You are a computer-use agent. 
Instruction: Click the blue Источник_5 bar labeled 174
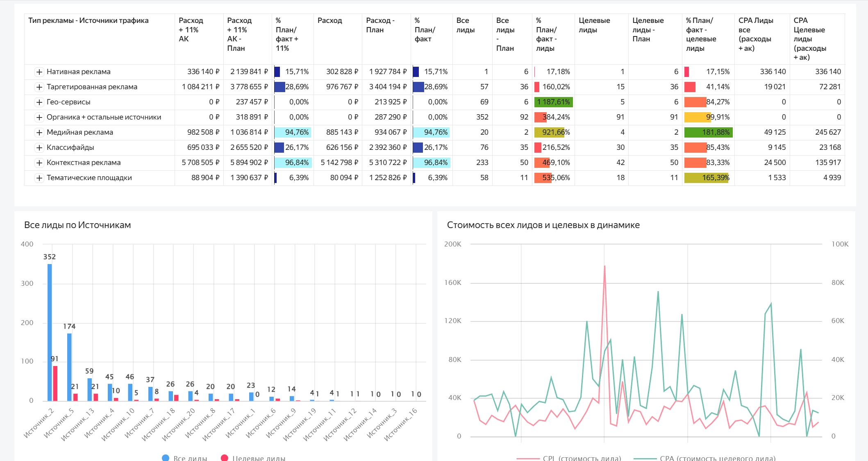69,366
